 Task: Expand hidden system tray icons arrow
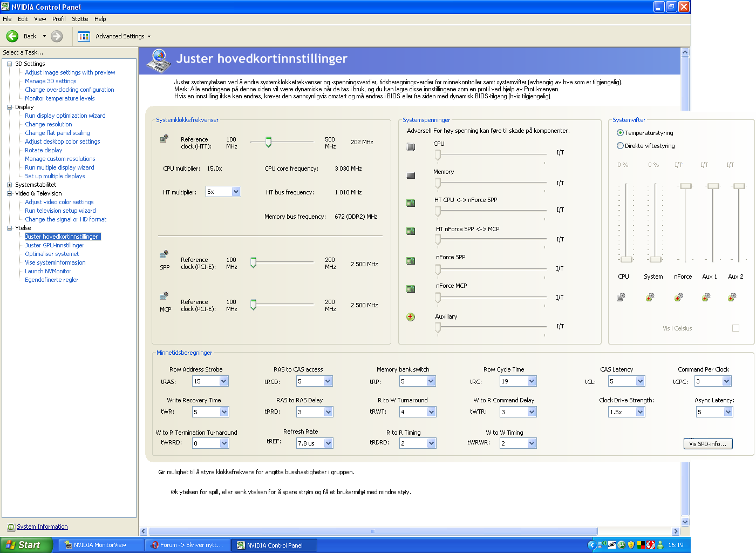[x=591, y=545]
